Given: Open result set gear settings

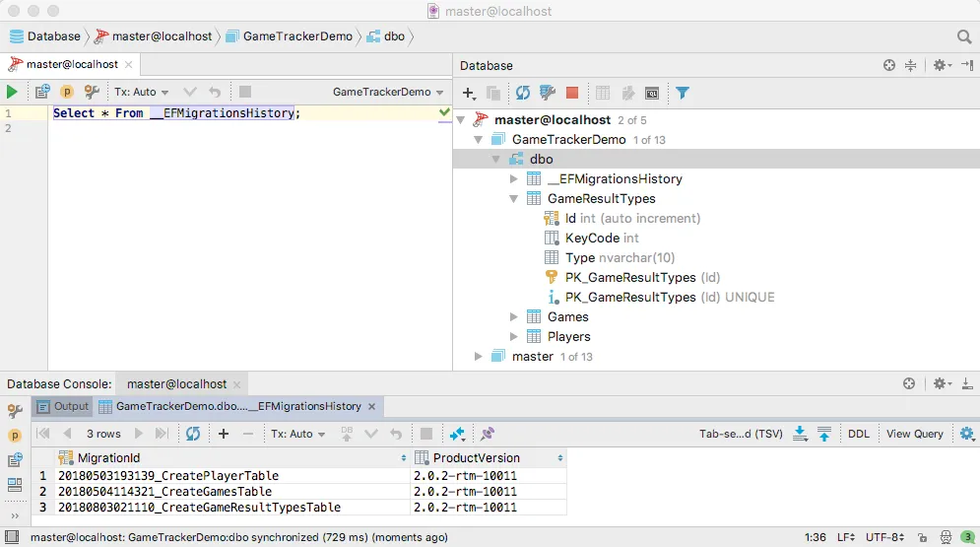Looking at the screenshot, I should (x=967, y=434).
